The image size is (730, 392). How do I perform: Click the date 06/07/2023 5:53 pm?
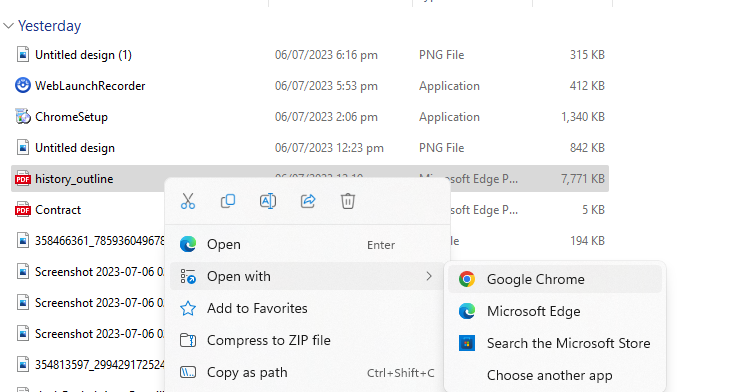point(326,86)
